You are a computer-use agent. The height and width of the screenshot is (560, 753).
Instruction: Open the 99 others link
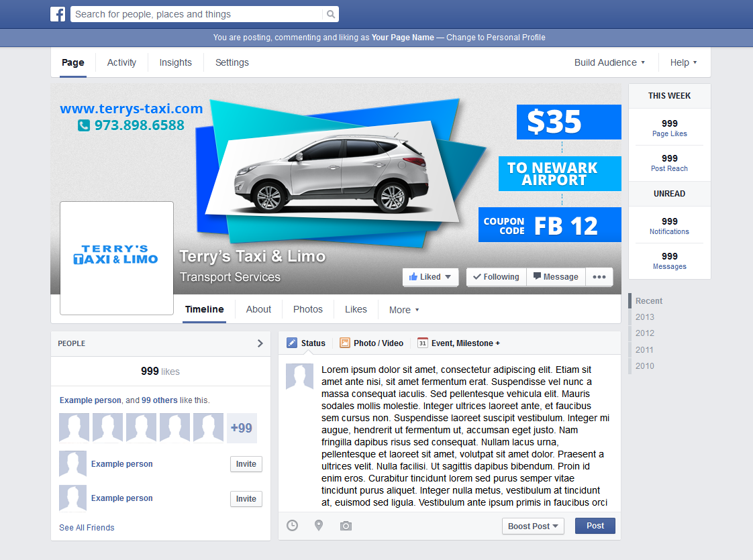[x=160, y=400]
